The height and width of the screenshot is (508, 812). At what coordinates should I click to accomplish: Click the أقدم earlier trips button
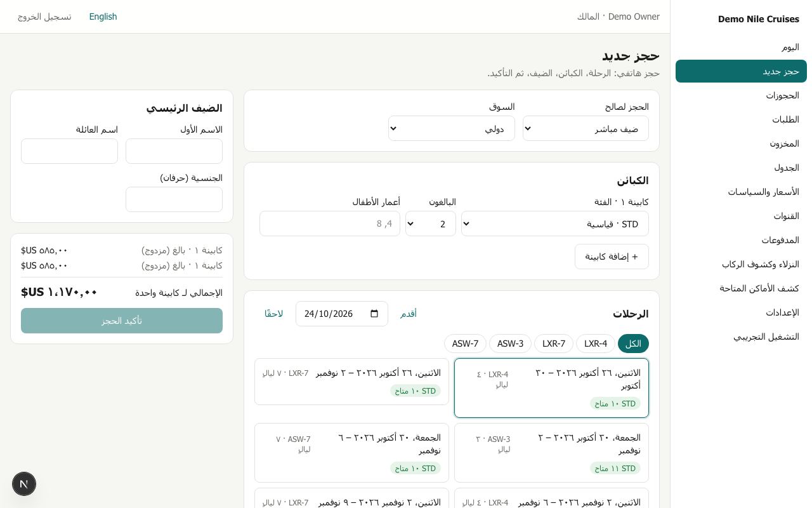(x=409, y=314)
